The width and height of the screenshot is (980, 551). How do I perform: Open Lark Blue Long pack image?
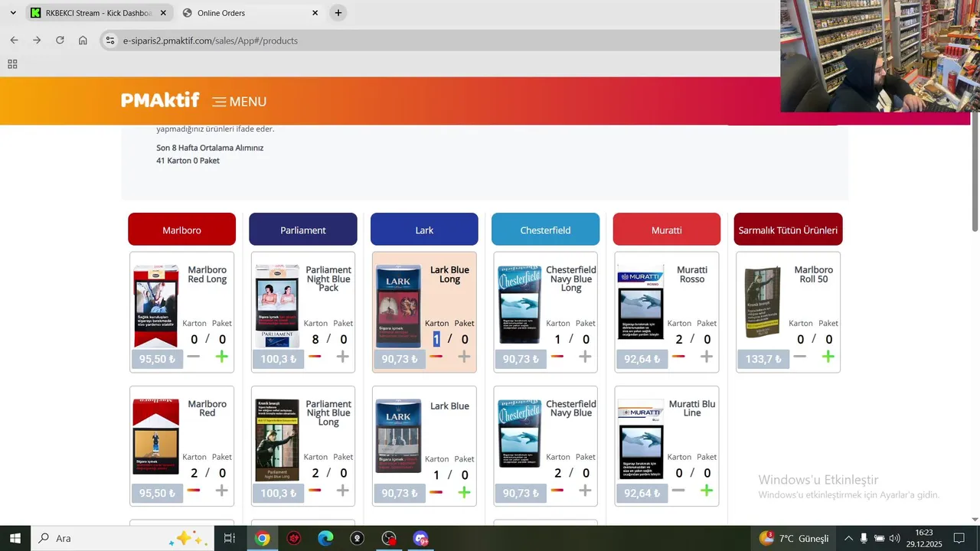point(398,305)
